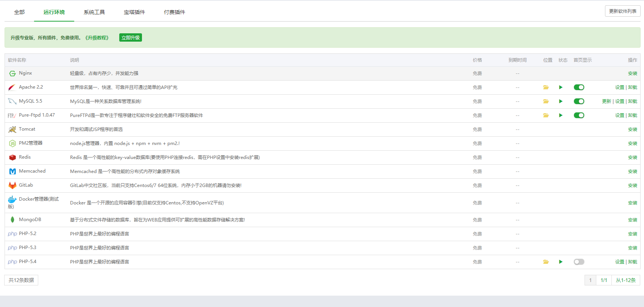
Task: Click PHP-5.4 running status arrow
Action: [x=561, y=262]
